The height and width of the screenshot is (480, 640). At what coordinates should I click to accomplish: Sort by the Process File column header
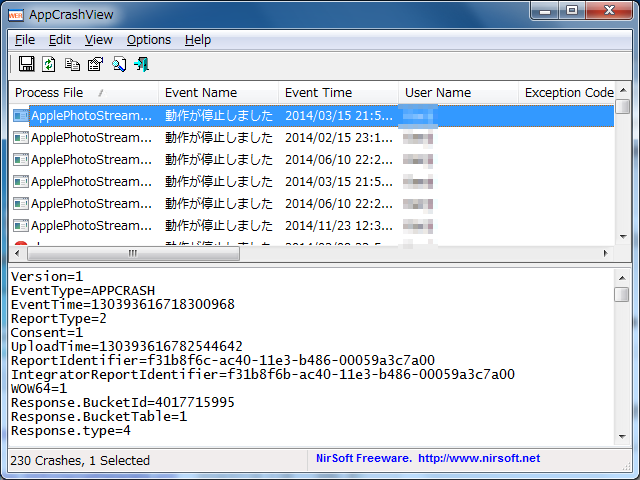(84, 93)
